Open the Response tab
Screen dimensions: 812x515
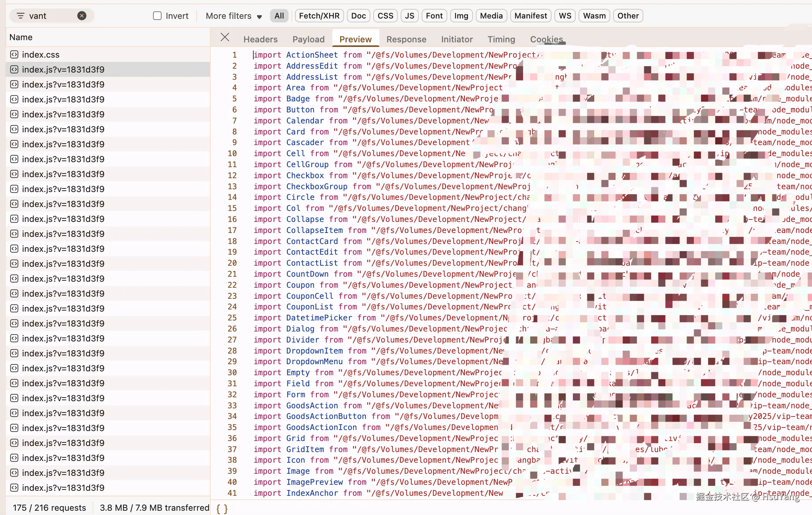pyautogui.click(x=406, y=39)
